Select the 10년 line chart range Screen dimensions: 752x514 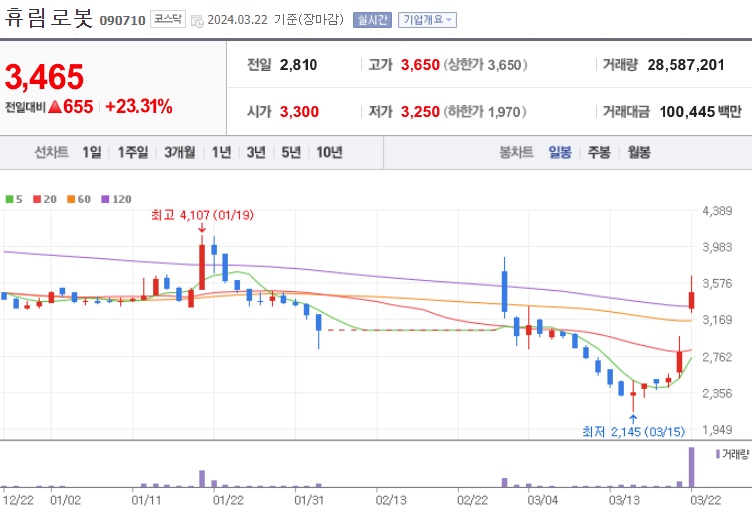(x=329, y=152)
